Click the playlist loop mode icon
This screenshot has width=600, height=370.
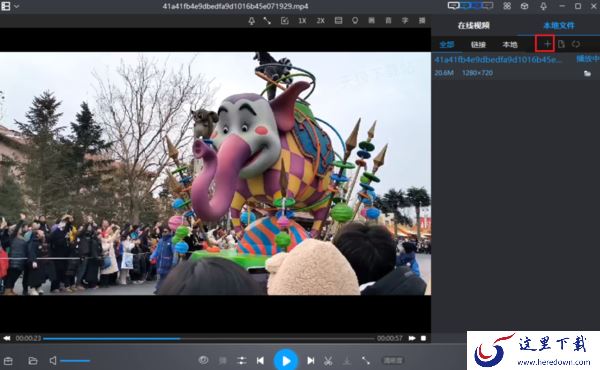[576, 44]
